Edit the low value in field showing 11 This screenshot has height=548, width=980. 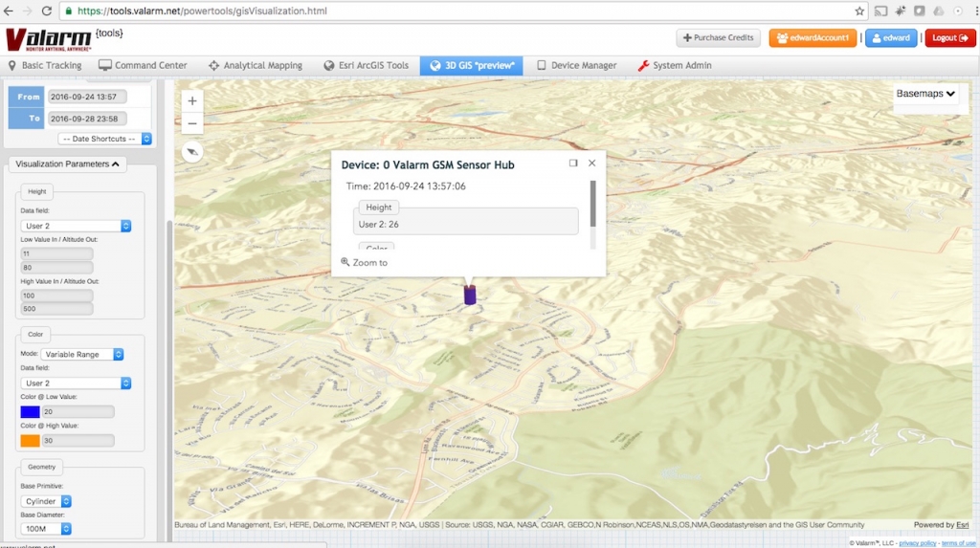point(56,253)
